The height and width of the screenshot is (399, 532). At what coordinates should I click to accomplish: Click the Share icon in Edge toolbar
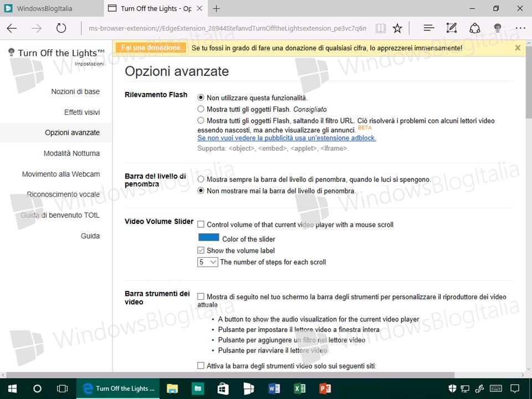click(x=474, y=28)
